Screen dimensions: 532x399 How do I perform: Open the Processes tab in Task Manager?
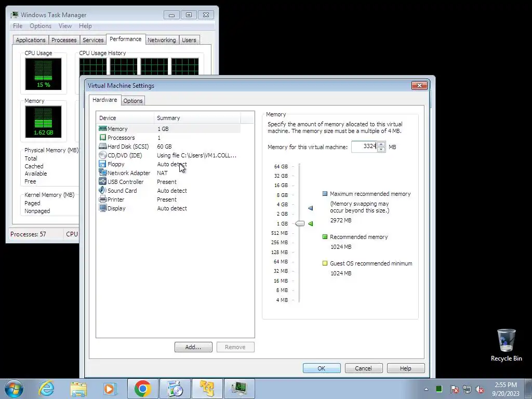coord(64,40)
